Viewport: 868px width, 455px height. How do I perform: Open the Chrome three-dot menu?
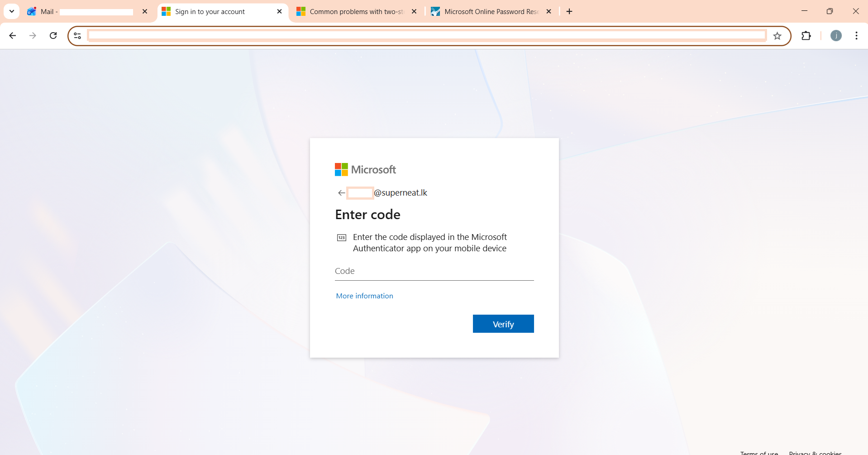click(856, 36)
